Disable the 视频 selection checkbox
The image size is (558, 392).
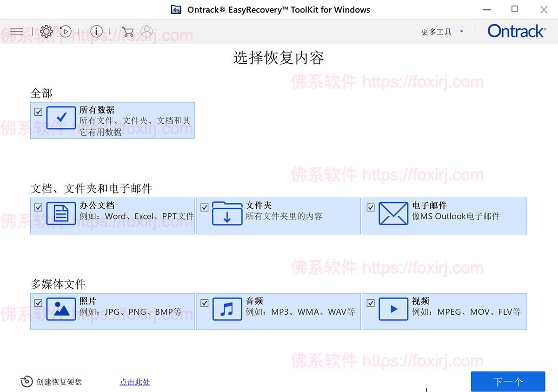pyautogui.click(x=371, y=303)
